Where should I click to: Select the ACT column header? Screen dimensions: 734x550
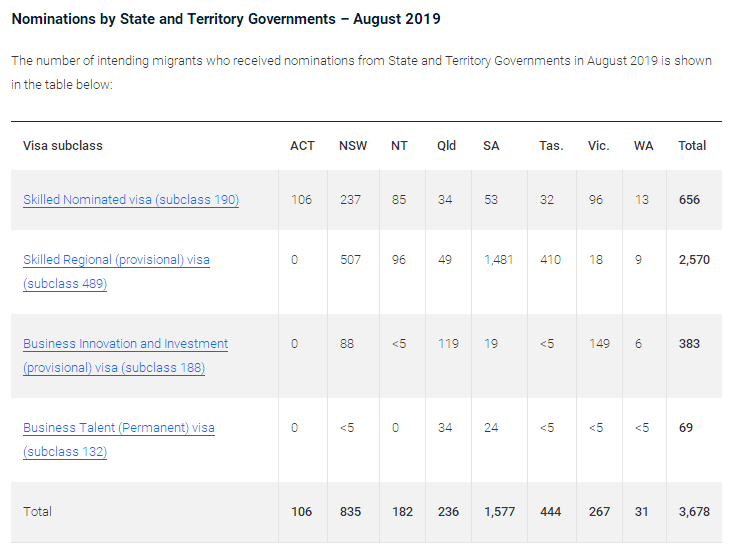click(x=302, y=146)
